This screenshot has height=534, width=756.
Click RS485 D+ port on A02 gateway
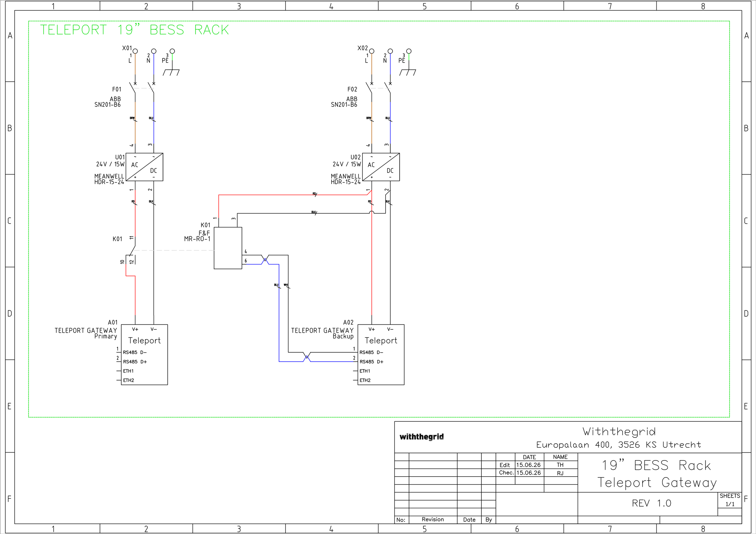click(371, 362)
